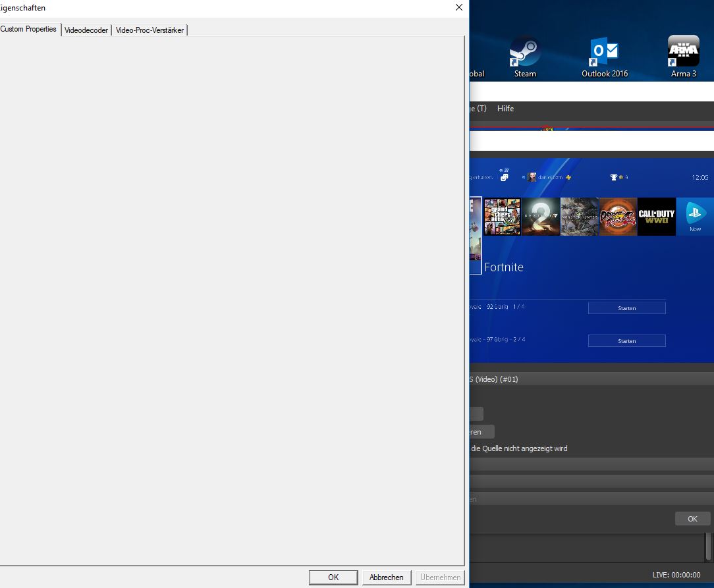714x588 pixels.
Task: Click Abbrechen in the Eigenschaften dialog
Action: [x=387, y=577]
